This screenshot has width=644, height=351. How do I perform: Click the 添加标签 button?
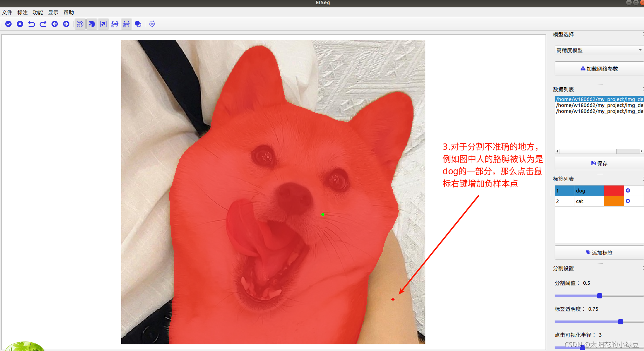tap(599, 253)
